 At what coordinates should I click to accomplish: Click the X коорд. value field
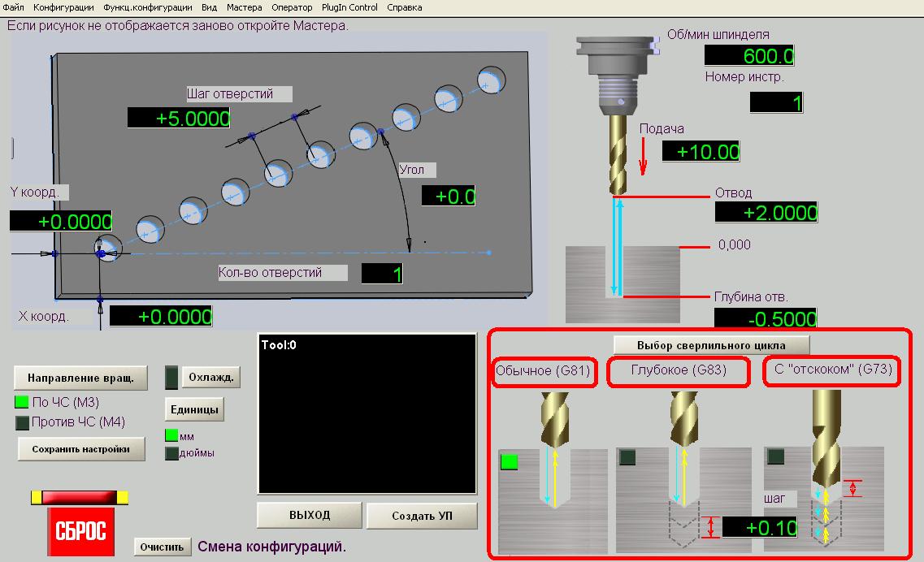click(161, 317)
